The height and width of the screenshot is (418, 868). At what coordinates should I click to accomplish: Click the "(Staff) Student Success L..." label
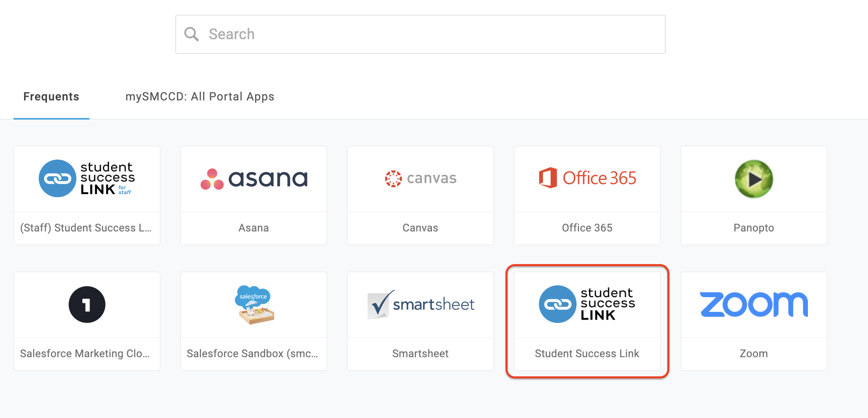coord(86,228)
